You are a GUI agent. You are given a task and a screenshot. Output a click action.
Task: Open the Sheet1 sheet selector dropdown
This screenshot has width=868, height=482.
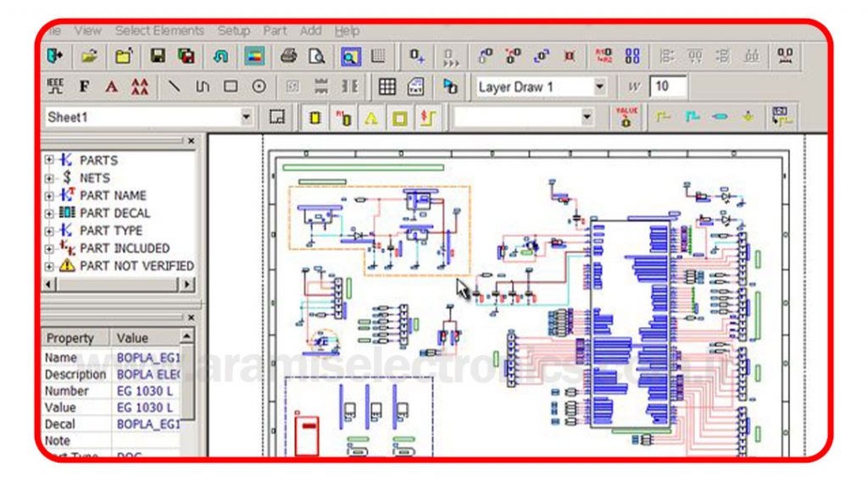(x=247, y=117)
